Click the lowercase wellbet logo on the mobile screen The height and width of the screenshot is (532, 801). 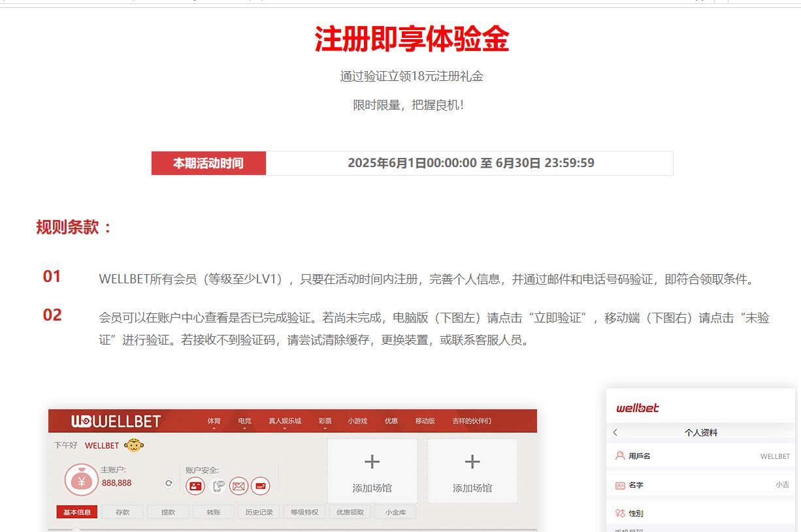pyautogui.click(x=638, y=408)
